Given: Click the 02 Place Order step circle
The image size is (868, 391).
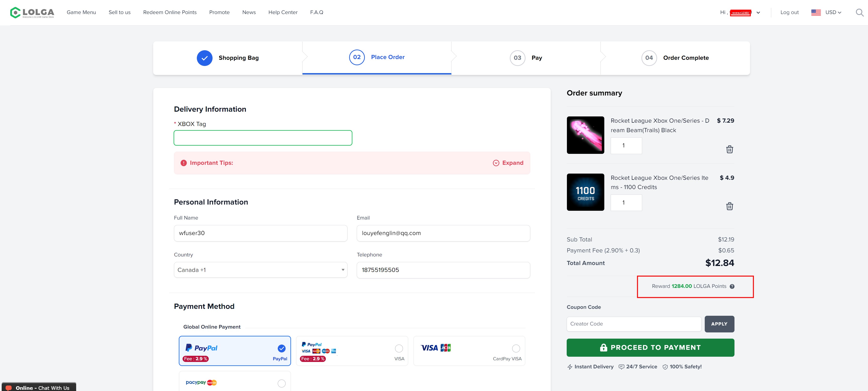Looking at the screenshot, I should click(357, 57).
